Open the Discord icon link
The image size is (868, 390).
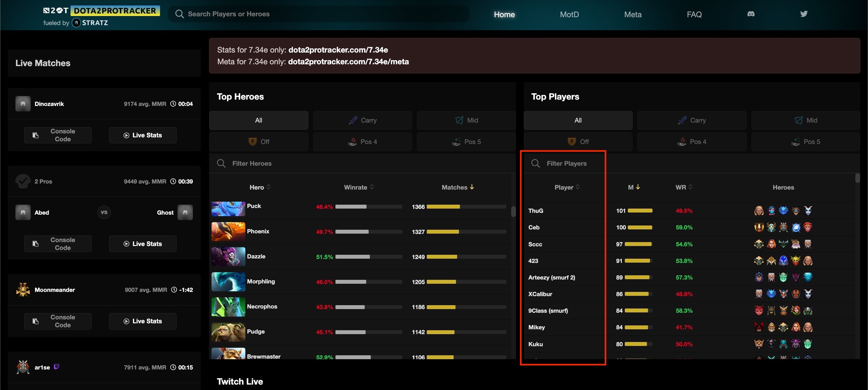pyautogui.click(x=751, y=14)
